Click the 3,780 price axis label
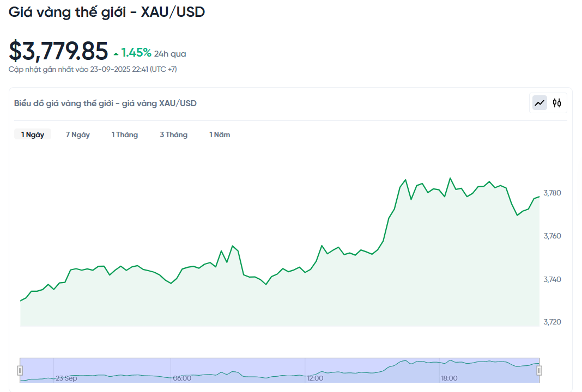 click(551, 193)
